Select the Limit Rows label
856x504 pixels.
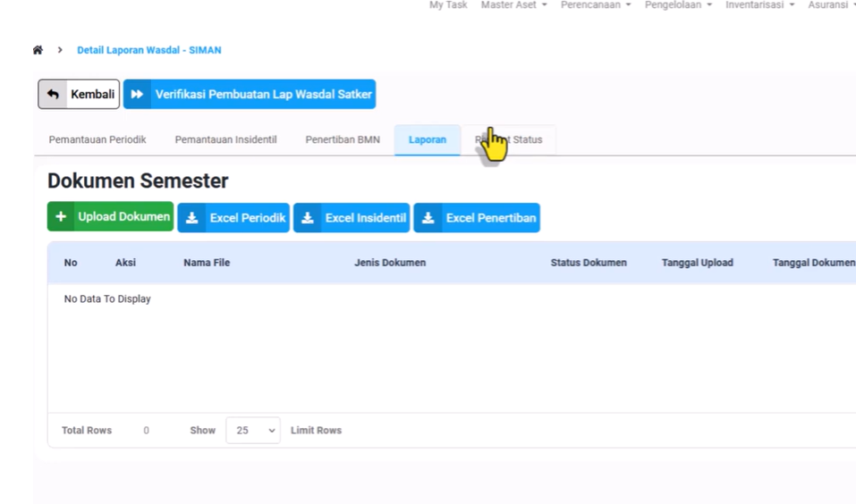[316, 431]
